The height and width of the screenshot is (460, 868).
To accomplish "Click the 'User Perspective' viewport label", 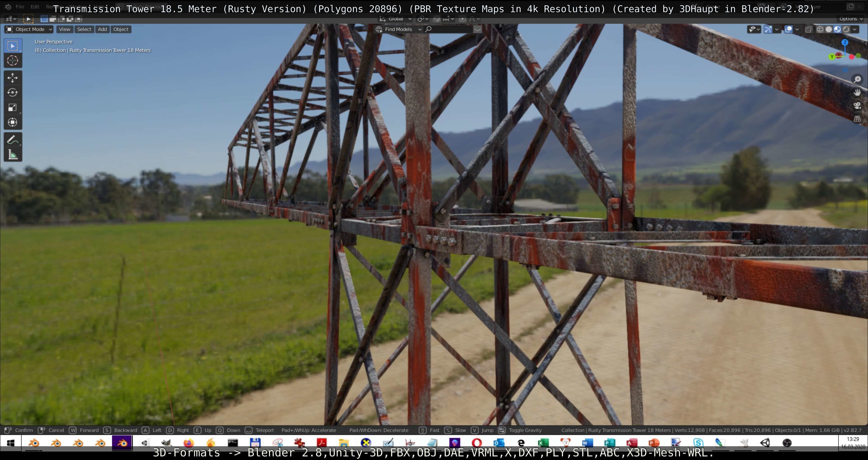I will 53,42.
